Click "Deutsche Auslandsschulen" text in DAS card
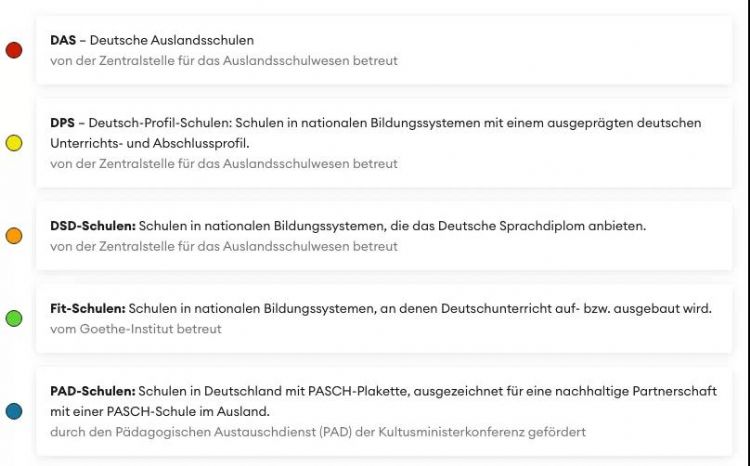Screen dimensions: 750x466 click(x=172, y=41)
